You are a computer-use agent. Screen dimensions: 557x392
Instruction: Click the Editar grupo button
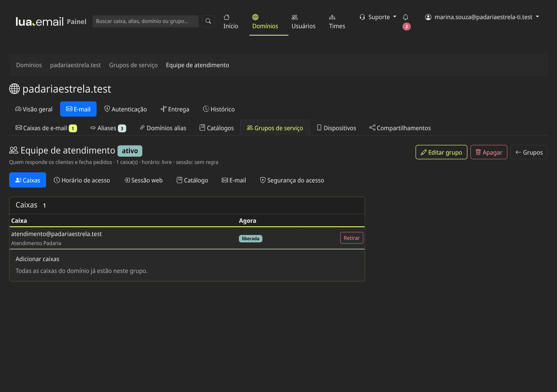441,152
